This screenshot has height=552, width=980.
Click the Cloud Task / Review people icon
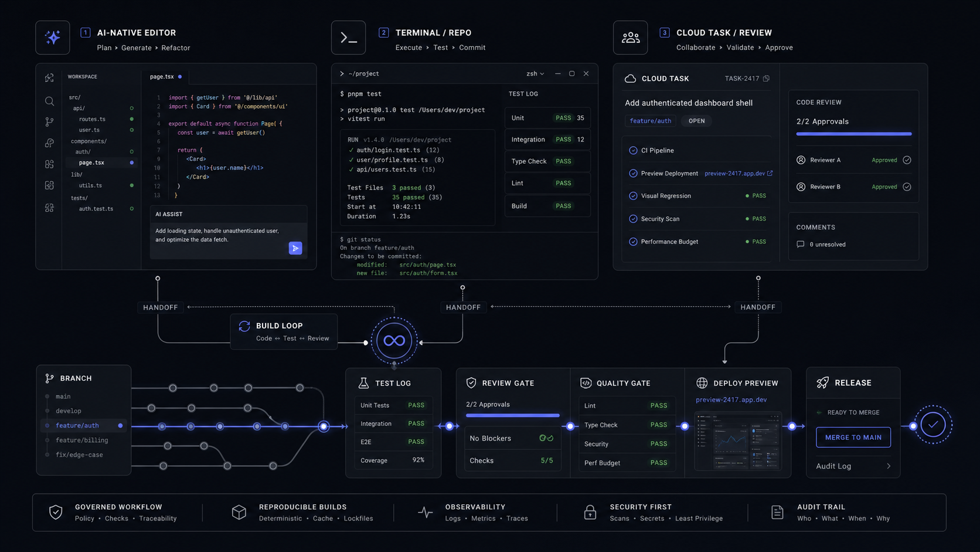631,38
